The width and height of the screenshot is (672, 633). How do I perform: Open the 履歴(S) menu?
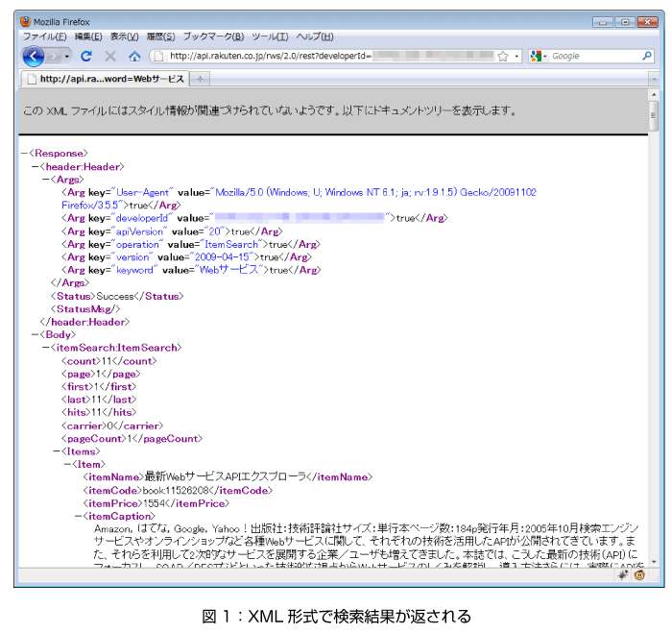[x=160, y=37]
